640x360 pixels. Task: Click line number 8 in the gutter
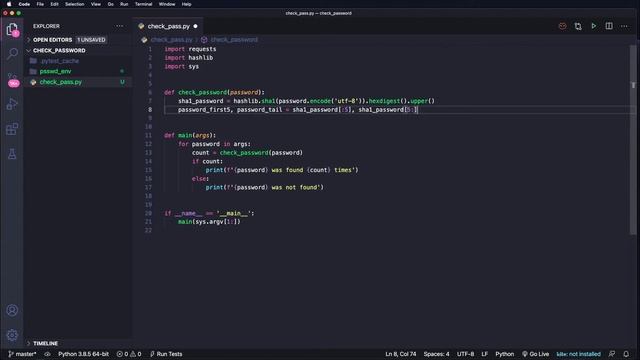click(x=150, y=109)
